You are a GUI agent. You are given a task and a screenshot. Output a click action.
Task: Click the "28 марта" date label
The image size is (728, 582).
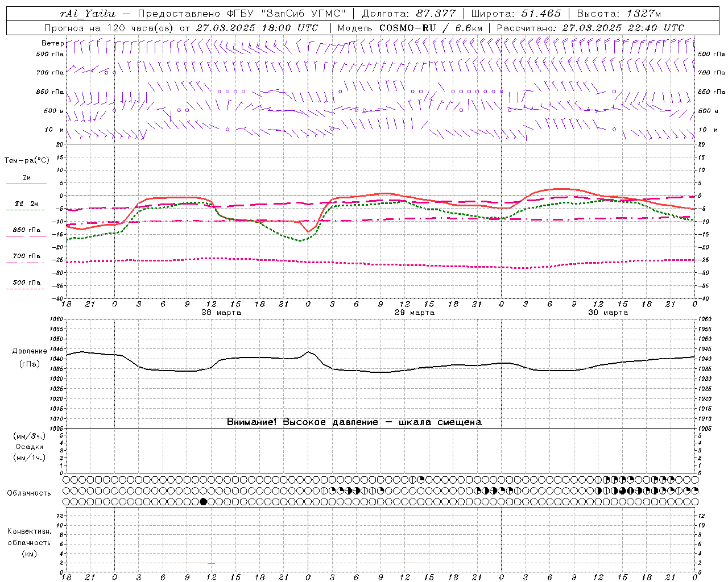[x=221, y=313]
